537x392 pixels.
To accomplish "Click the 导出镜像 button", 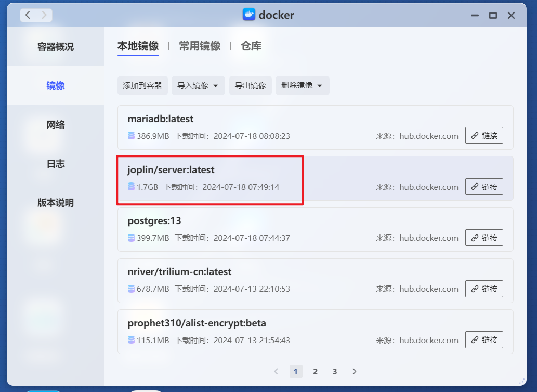I will point(251,85).
